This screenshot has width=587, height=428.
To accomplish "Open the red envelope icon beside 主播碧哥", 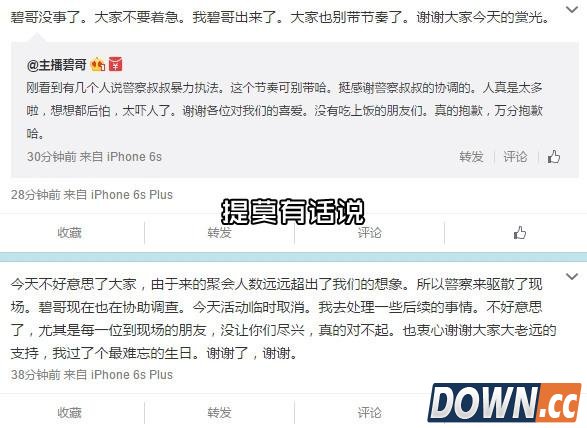I will (116, 64).
